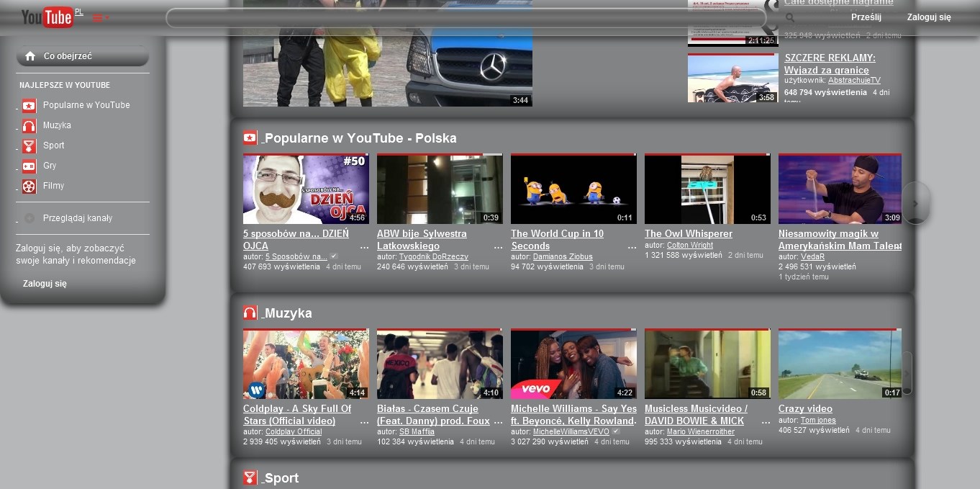This screenshot has height=489, width=980.
Task: Play the Musicless Musicvideo thumbnail
Action: tap(707, 364)
